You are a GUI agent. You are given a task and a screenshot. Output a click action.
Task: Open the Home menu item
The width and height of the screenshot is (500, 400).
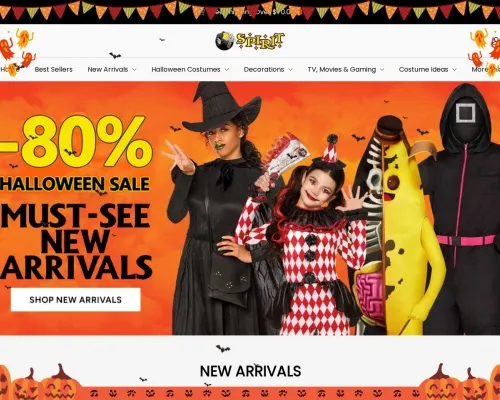click(x=9, y=70)
